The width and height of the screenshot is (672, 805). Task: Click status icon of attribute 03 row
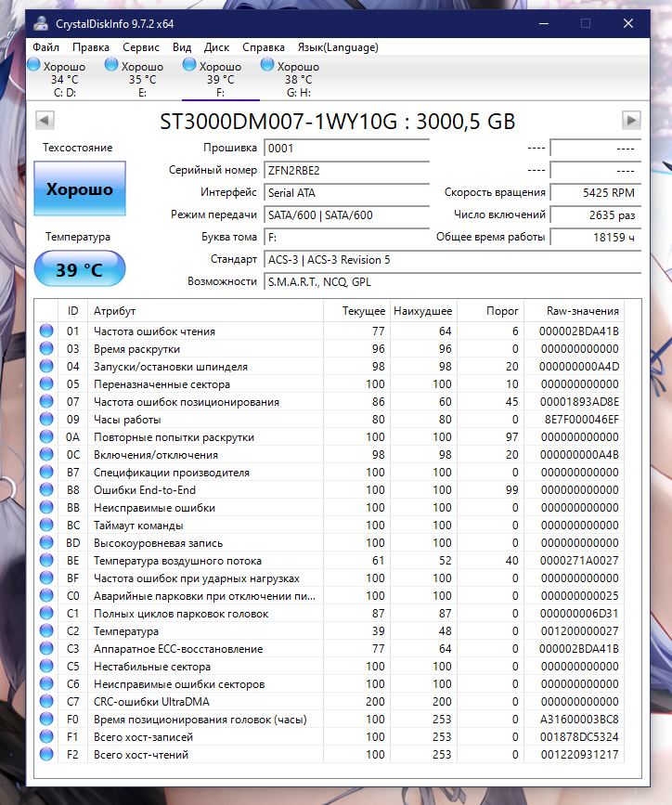(46, 348)
